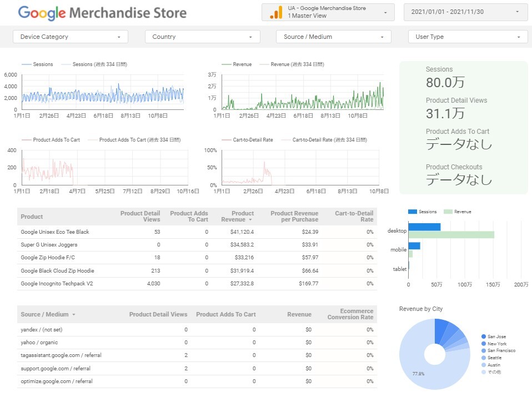Open the User Type filter dropdown
532x397 pixels.
(x=468, y=37)
